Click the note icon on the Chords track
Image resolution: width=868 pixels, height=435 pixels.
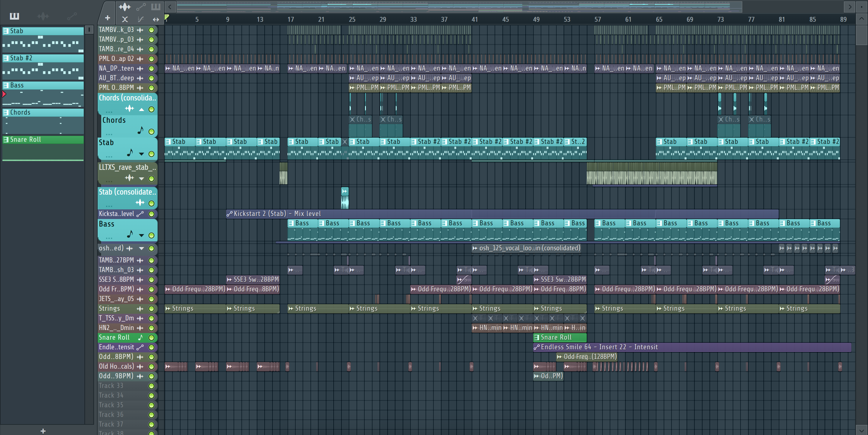140,130
